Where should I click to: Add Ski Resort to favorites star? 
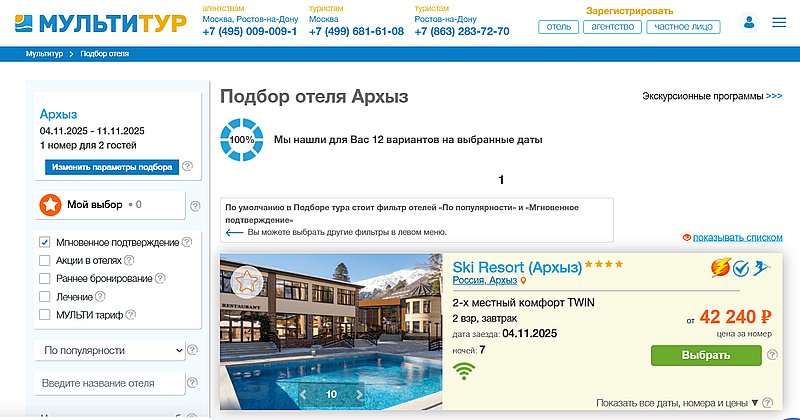[246, 282]
